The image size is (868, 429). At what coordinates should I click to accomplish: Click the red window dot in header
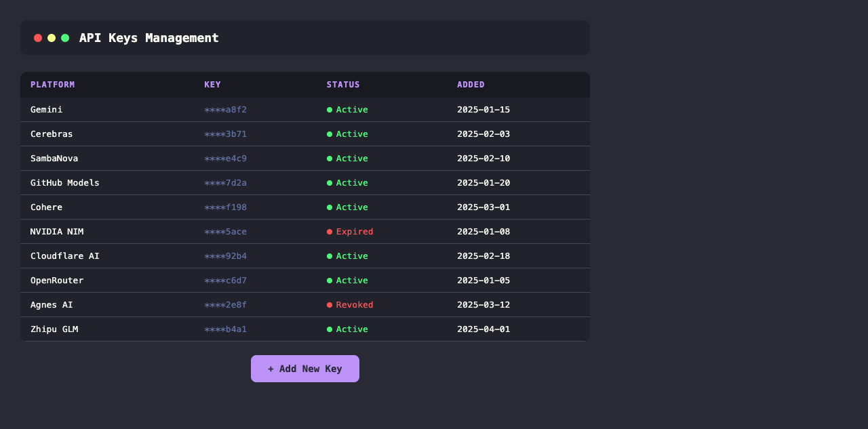point(38,38)
